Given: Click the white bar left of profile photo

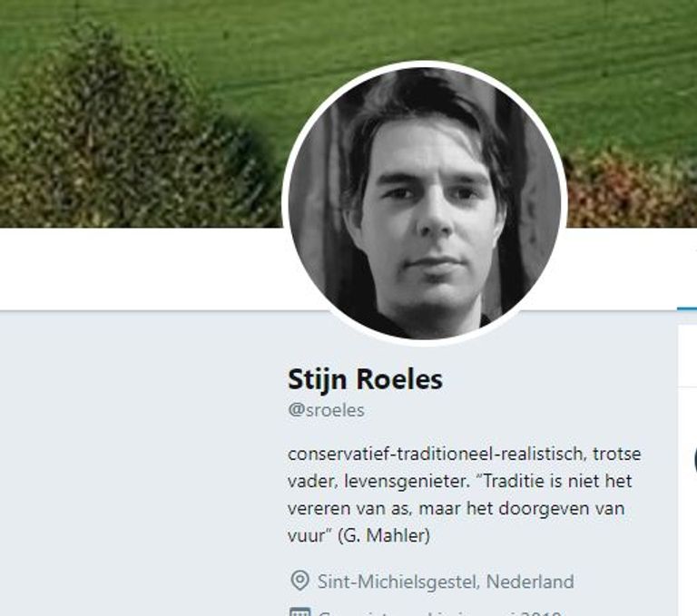Looking at the screenshot, I should pyautogui.click(x=136, y=269).
